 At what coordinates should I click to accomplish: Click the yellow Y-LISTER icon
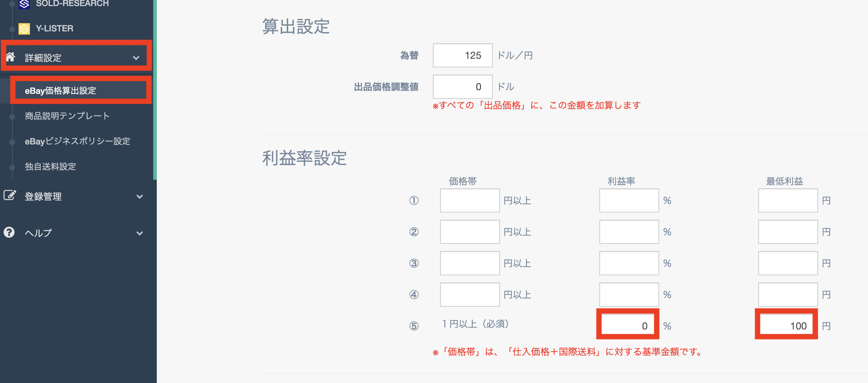tap(24, 29)
